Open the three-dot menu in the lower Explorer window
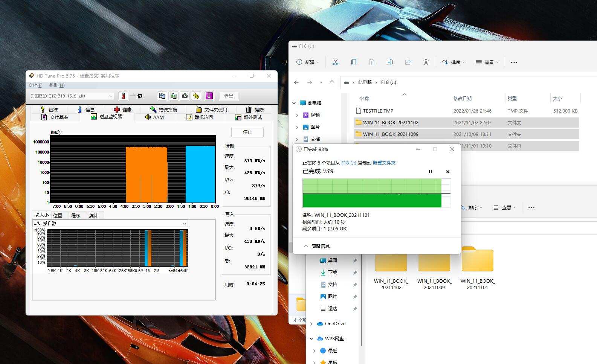The height and width of the screenshot is (364, 597). (531, 208)
